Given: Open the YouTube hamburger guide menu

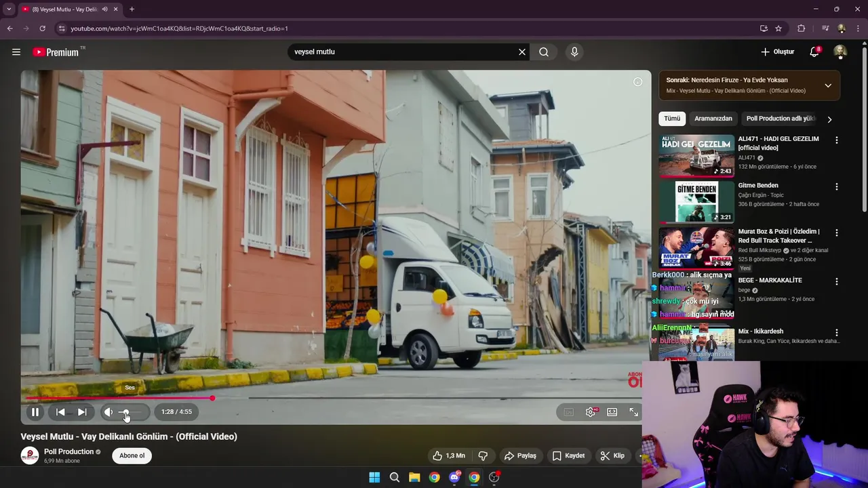Looking at the screenshot, I should [16, 52].
